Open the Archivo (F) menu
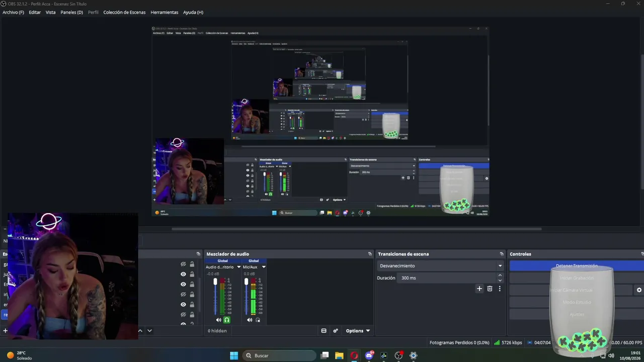 click(x=13, y=12)
